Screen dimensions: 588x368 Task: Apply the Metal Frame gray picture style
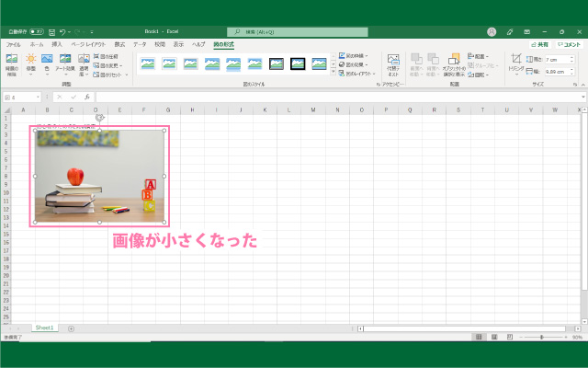(190, 63)
